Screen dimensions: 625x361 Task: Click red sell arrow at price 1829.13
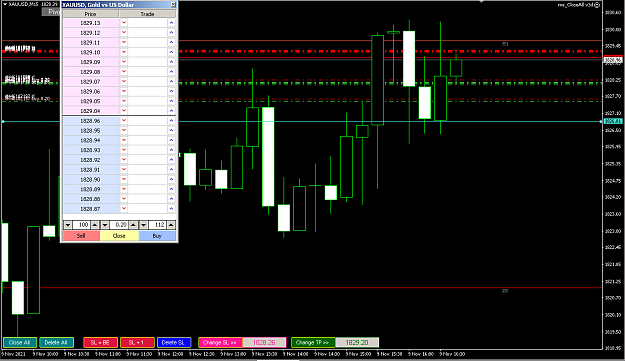(124, 23)
